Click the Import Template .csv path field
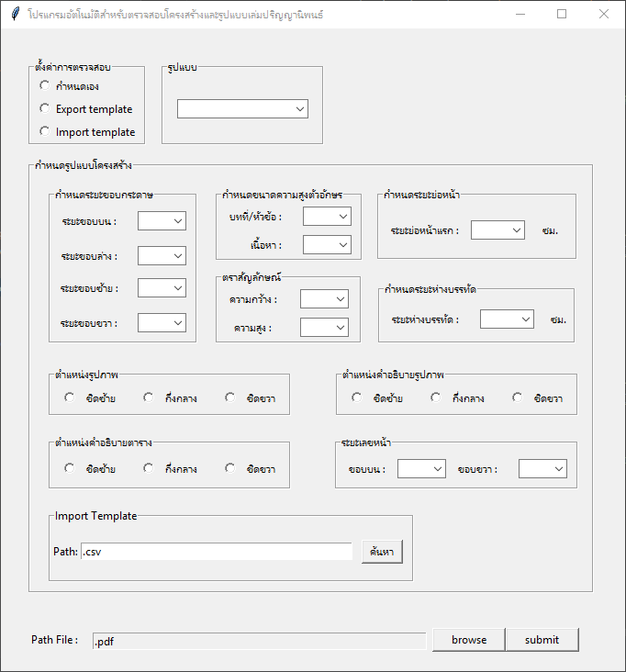 [x=217, y=552]
